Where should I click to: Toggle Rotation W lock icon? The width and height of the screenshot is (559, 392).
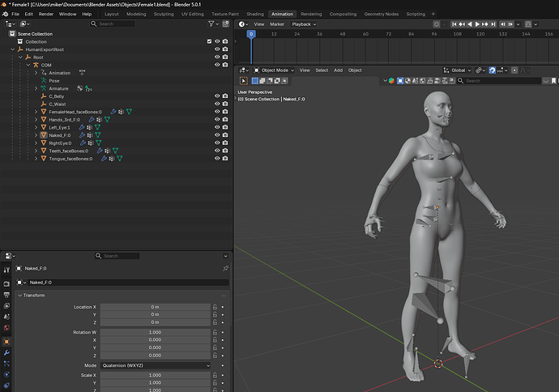(x=215, y=332)
